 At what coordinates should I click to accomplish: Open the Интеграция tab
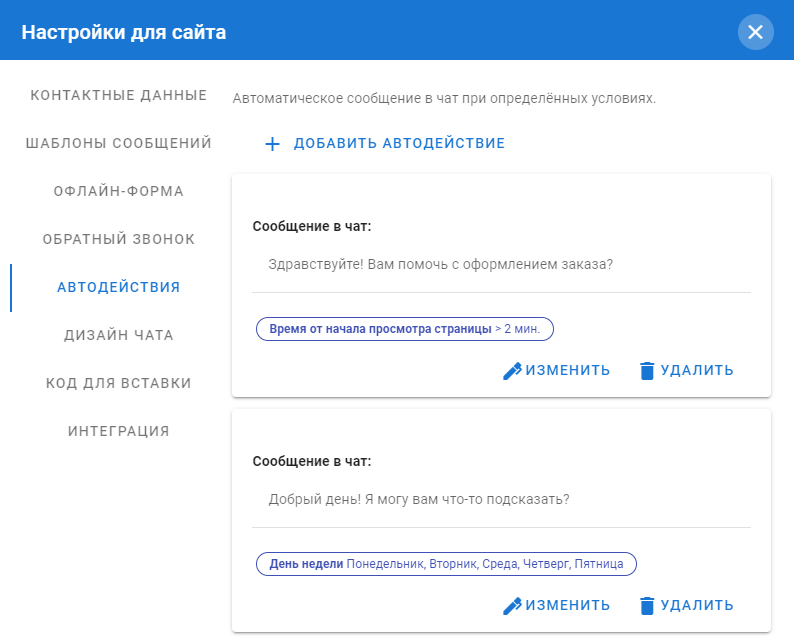[119, 432]
